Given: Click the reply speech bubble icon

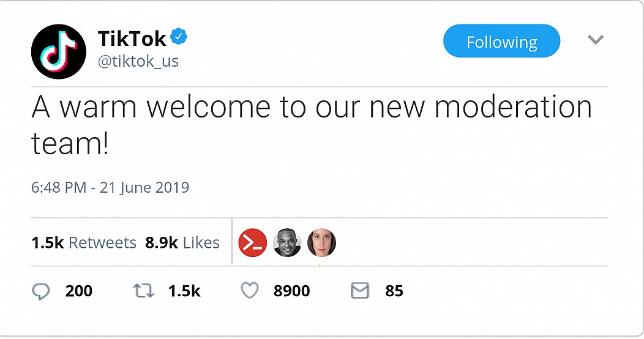Looking at the screenshot, I should coord(40,291).
